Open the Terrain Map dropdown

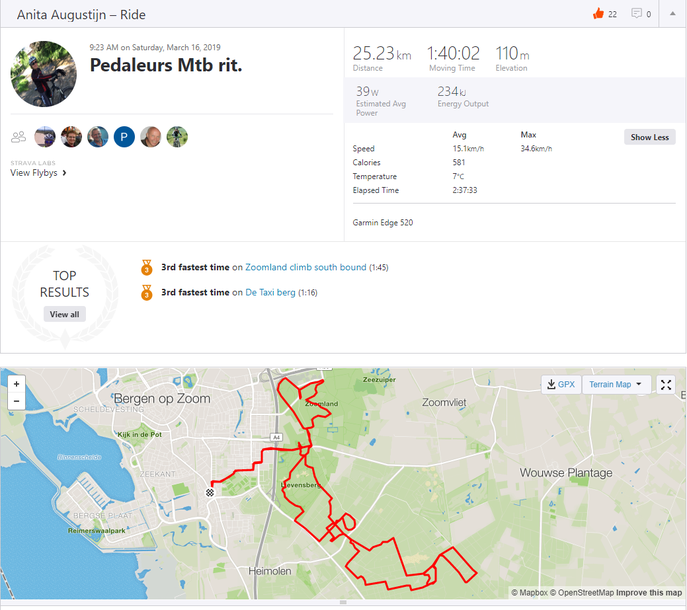click(616, 385)
